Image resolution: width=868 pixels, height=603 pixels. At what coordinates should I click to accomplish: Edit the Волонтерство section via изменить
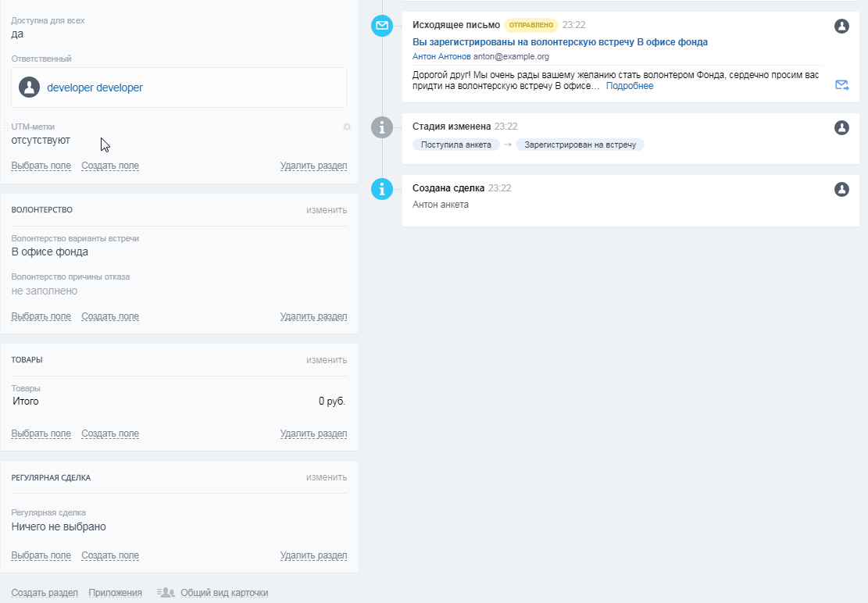click(327, 210)
